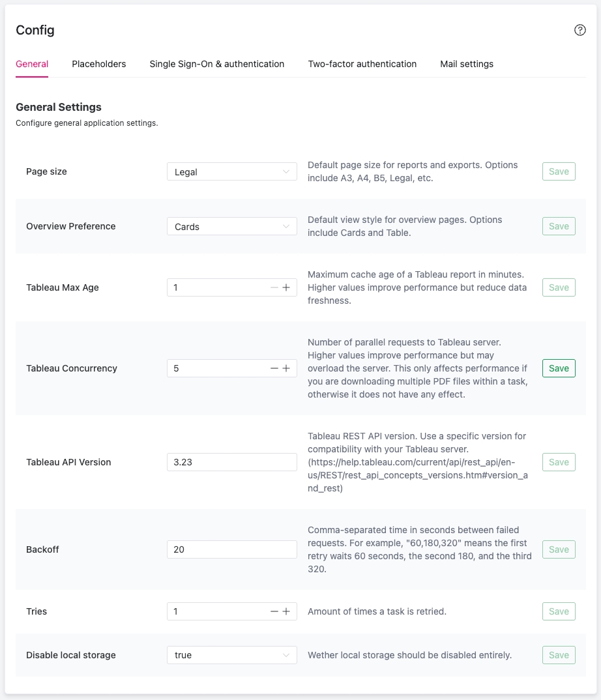Increase Tries value with plus icon
The height and width of the screenshot is (700, 601).
point(286,611)
